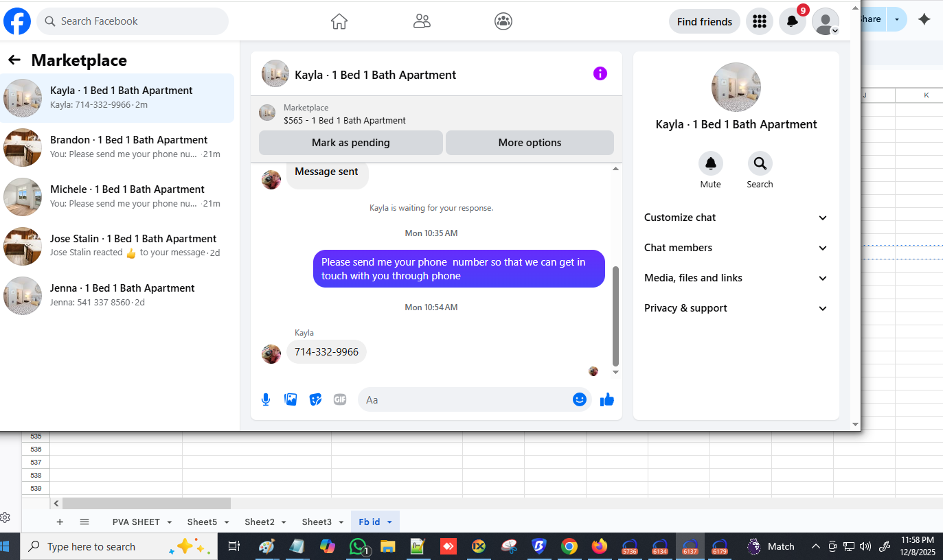Switch to the Sheet2 tab

pos(260,522)
